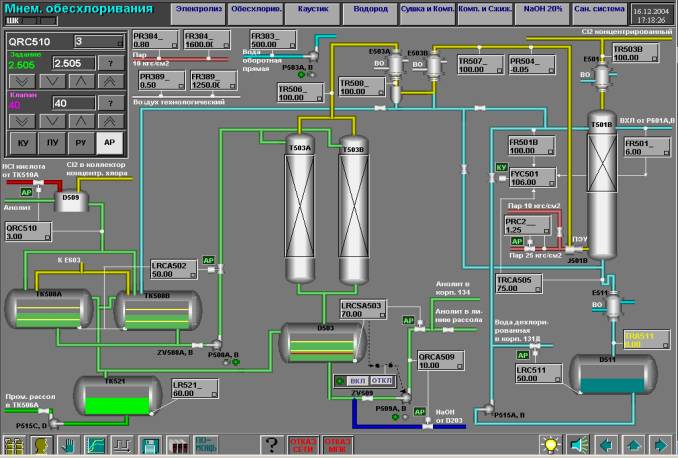The image size is (678, 458).
Task: Click the Задание value field 2.505
Action: [x=76, y=62]
